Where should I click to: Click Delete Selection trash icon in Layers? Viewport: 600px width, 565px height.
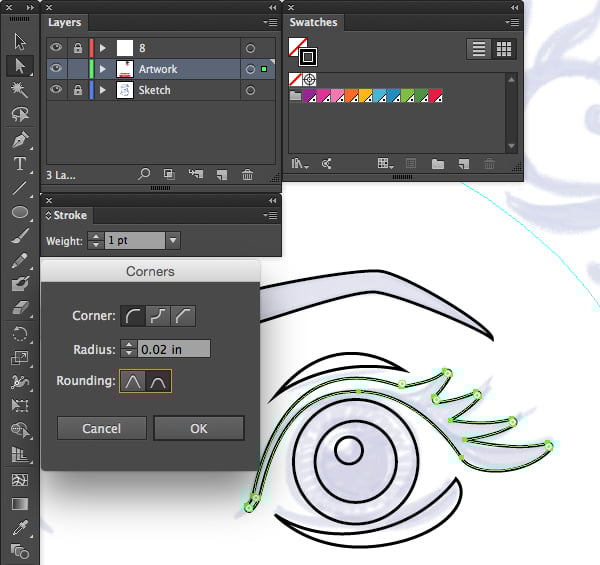[x=248, y=174]
